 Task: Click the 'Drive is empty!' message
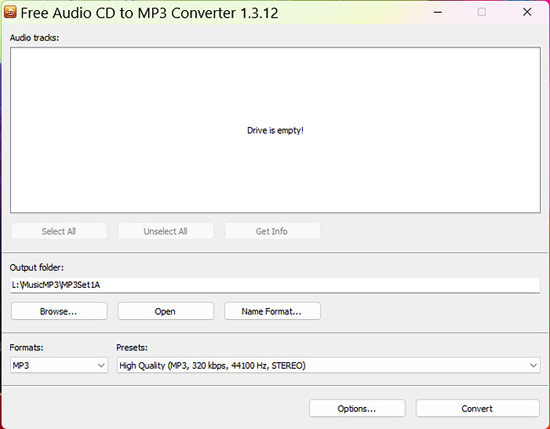click(275, 130)
